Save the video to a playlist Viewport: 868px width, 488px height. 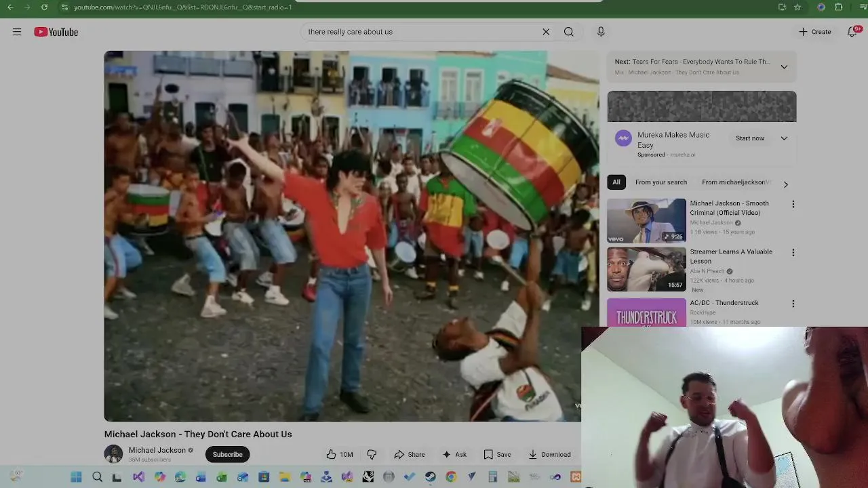coord(497,454)
